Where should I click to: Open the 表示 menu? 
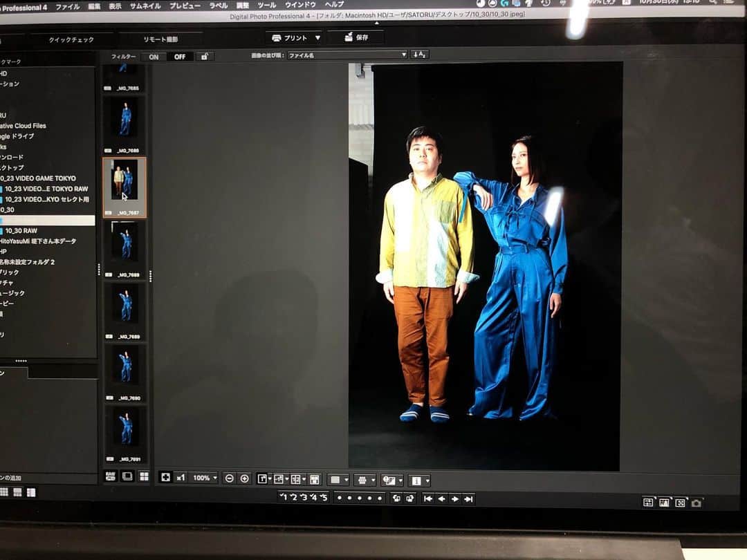[x=115, y=6]
